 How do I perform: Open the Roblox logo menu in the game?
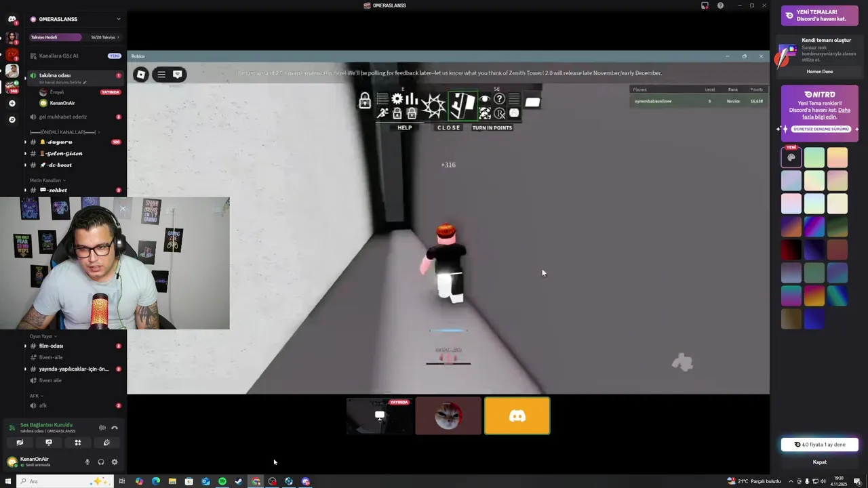click(140, 74)
